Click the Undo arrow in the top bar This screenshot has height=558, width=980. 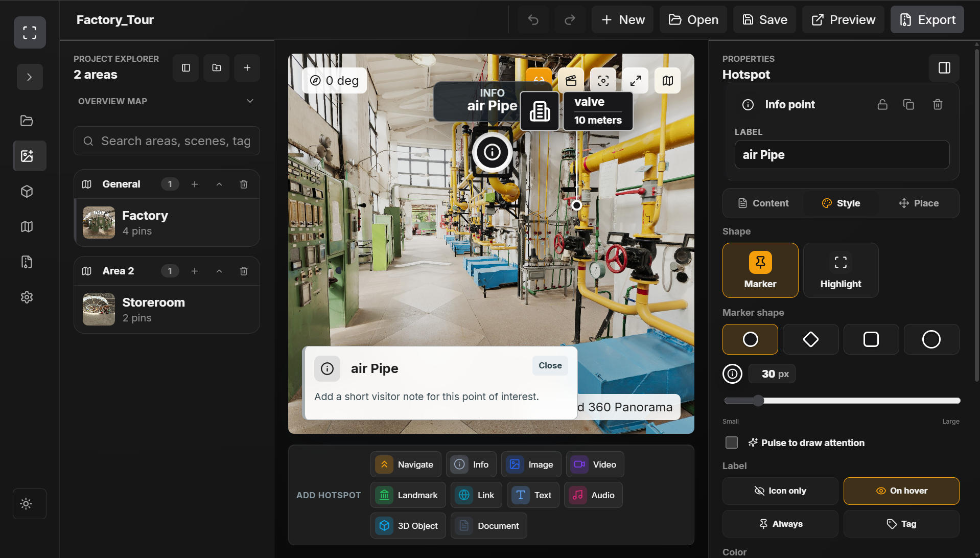point(533,20)
